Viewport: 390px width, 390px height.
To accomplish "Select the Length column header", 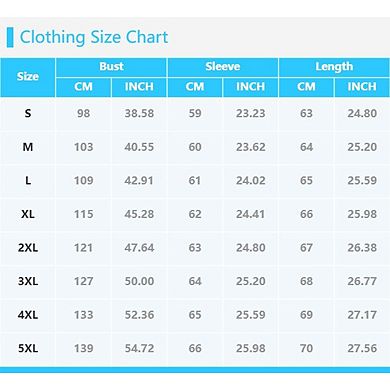I will [x=334, y=67].
